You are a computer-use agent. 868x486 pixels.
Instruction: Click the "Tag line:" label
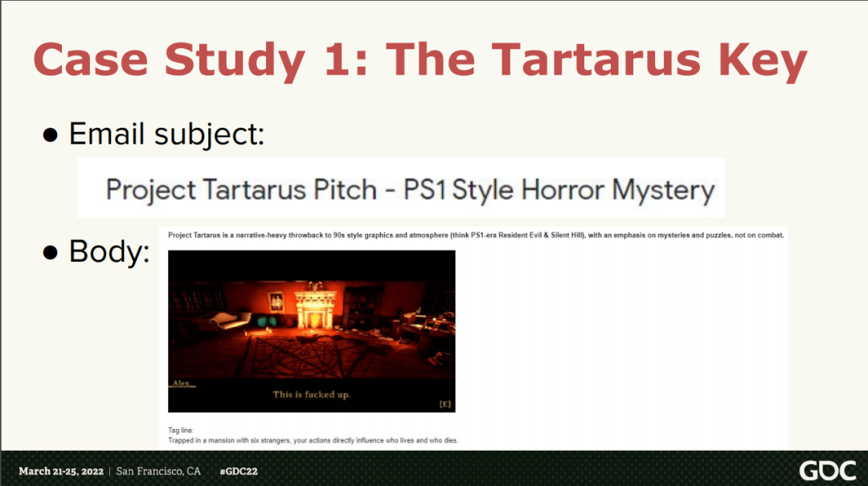(x=181, y=430)
